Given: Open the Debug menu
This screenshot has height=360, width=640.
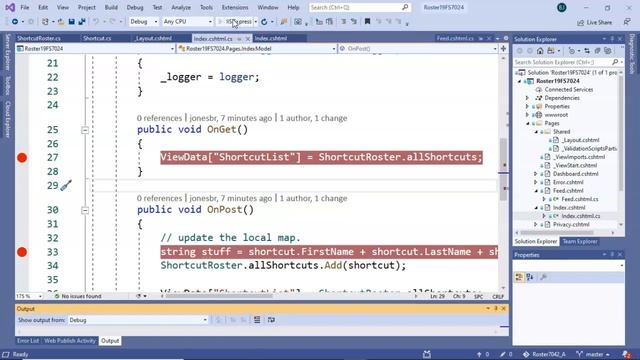Looking at the screenshot, I should pos(135,7).
